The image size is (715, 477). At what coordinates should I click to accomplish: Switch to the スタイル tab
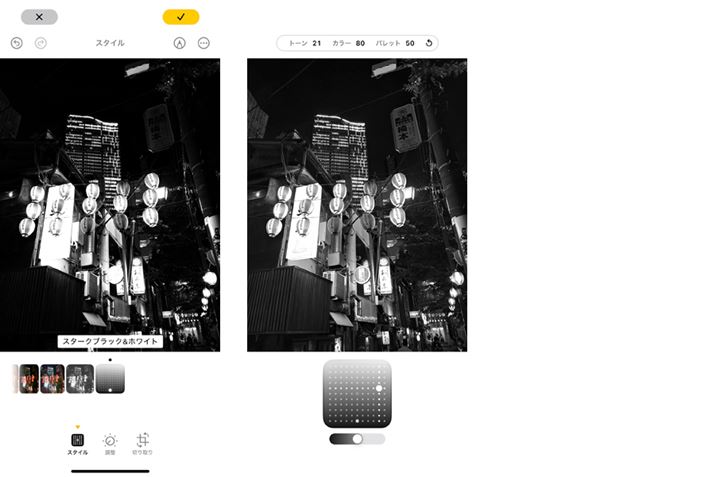coord(77,443)
